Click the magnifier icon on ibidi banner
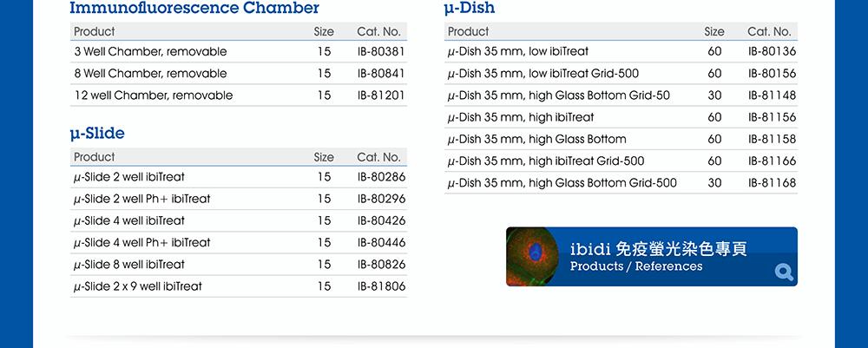868x348 pixels. coord(784,272)
